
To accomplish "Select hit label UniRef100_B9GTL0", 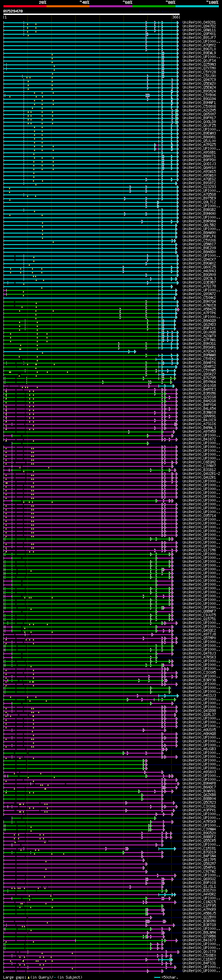I will [x=199, y=49].
